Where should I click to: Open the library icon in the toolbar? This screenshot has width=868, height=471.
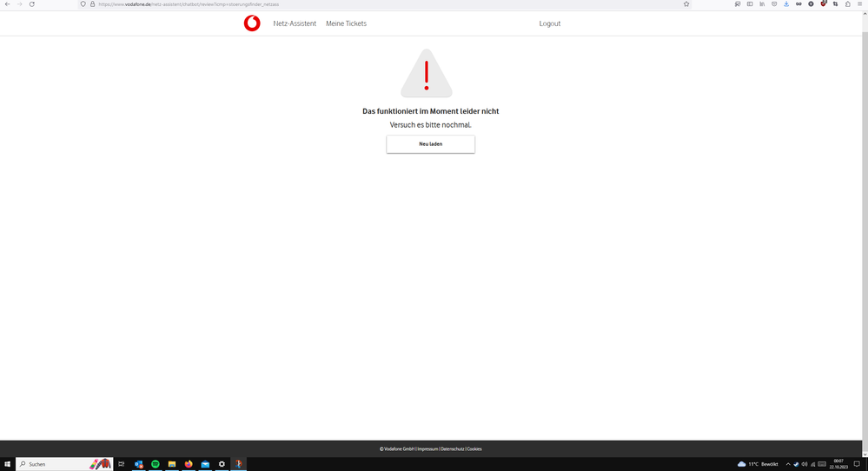762,3
